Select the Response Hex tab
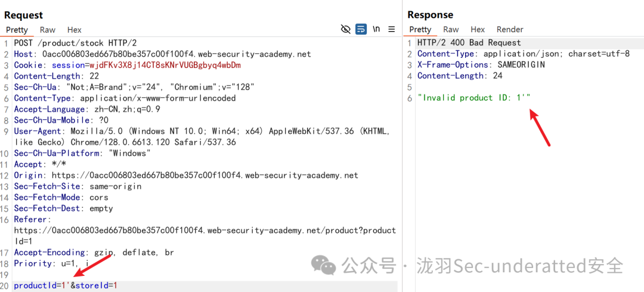 [x=478, y=30]
